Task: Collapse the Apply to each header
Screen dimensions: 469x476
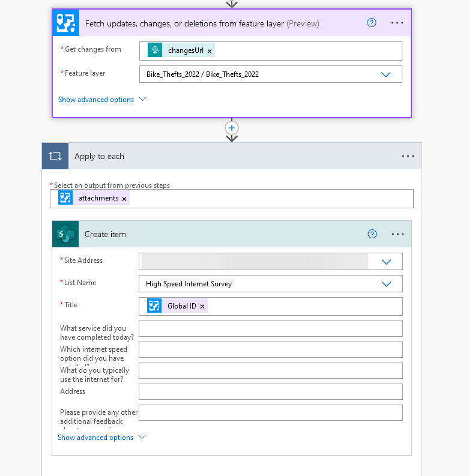Action: (234, 156)
